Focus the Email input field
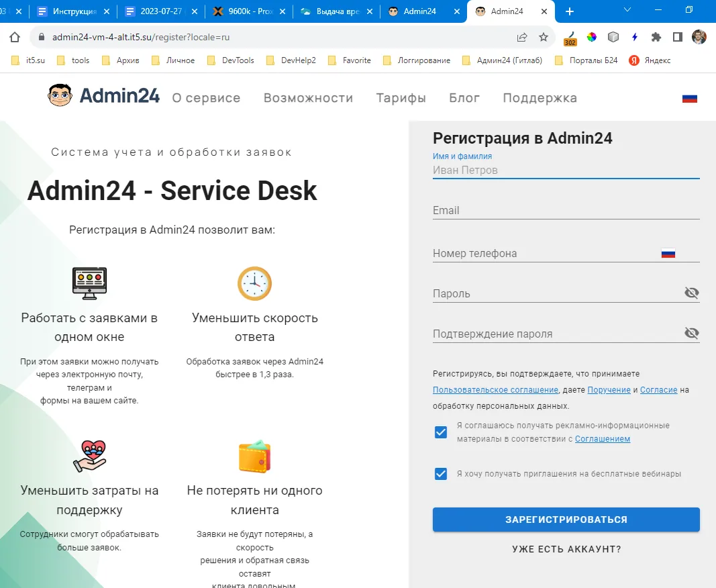 click(x=566, y=210)
